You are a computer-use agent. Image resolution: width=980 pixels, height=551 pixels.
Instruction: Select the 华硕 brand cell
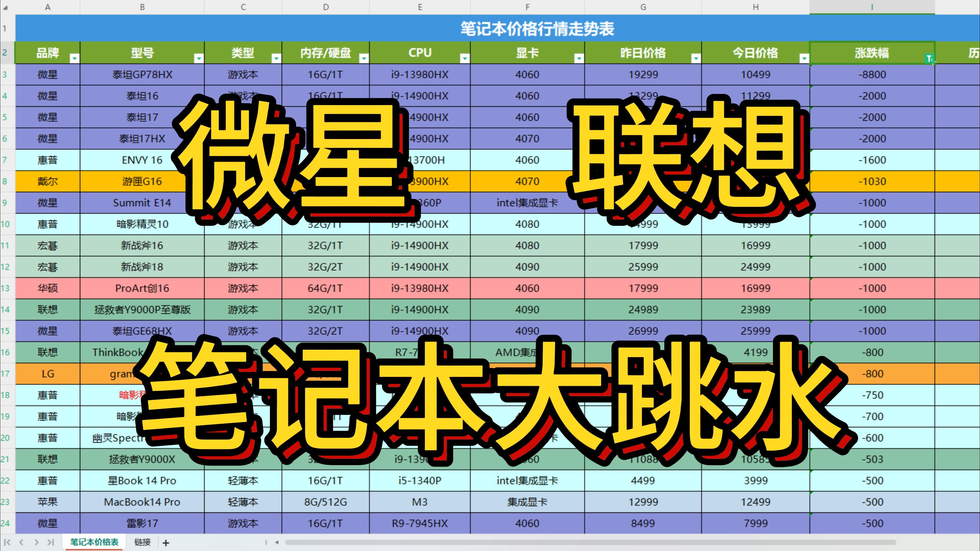click(x=47, y=288)
